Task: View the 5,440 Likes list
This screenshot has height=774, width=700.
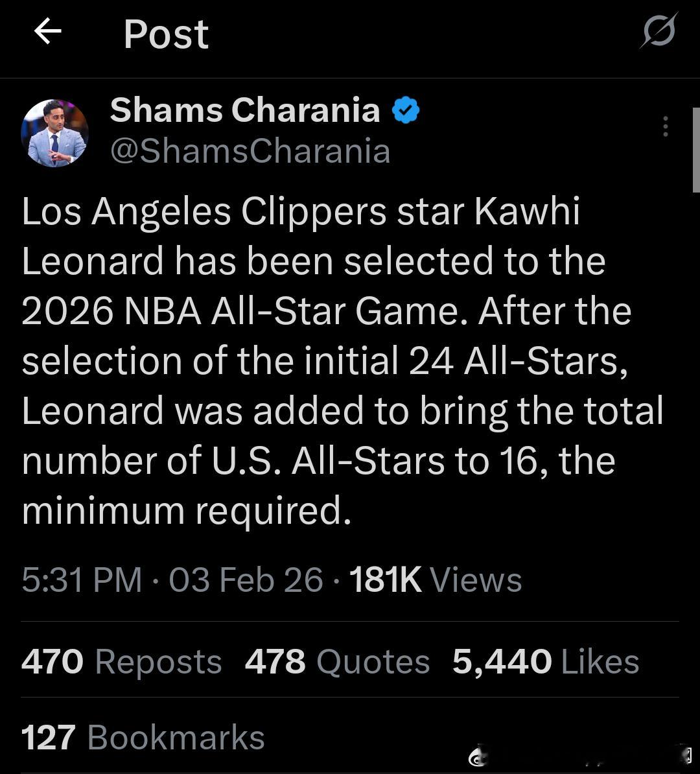Action: coord(545,662)
